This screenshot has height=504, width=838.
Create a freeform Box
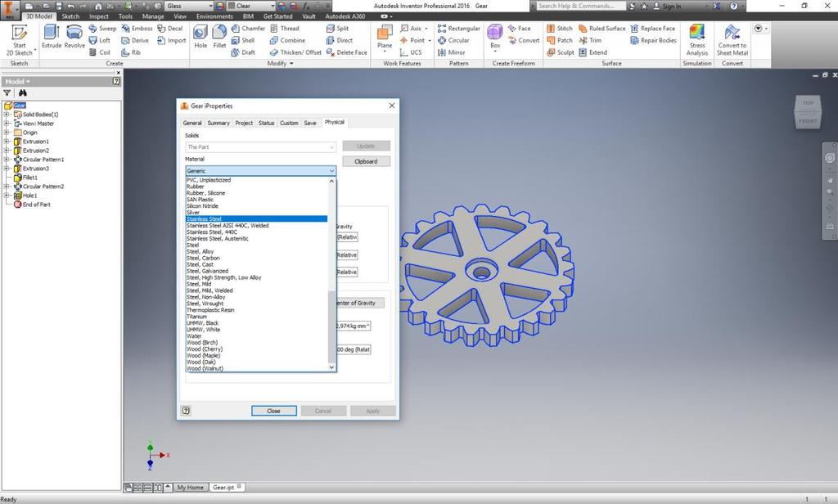point(495,38)
